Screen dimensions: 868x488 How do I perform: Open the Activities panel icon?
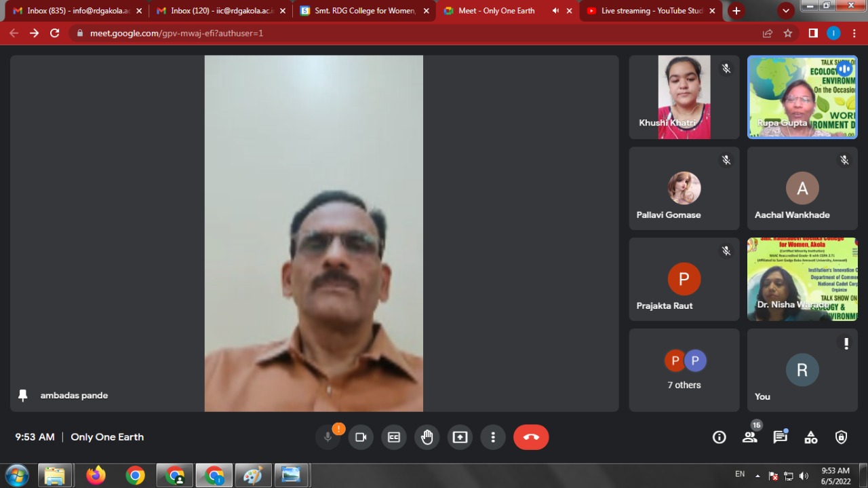tap(810, 437)
